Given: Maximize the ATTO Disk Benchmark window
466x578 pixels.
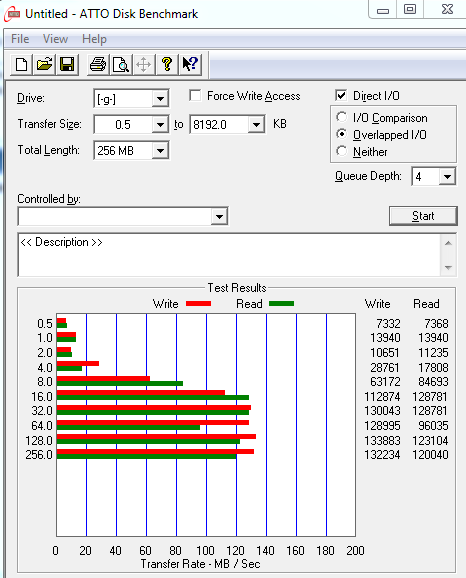Looking at the screenshot, I should [410, 9].
